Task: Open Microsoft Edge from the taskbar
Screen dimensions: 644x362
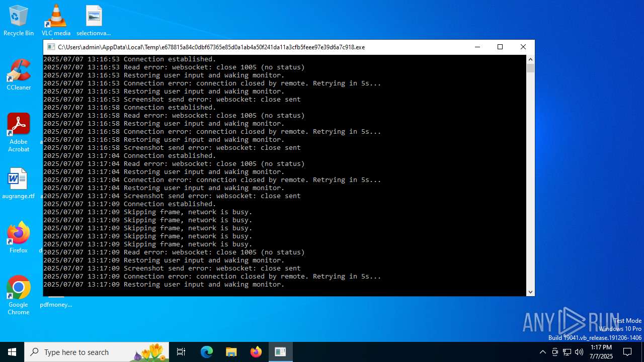Action: coord(207,352)
